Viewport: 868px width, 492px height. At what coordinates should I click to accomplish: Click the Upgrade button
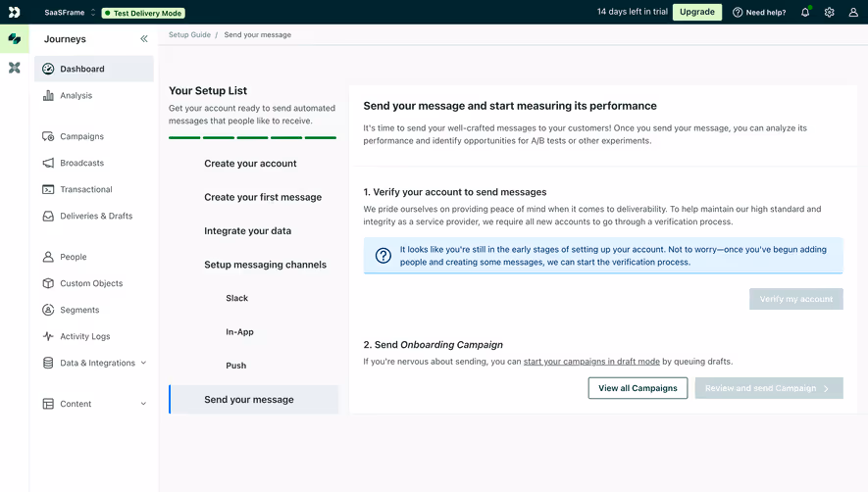[x=697, y=12]
